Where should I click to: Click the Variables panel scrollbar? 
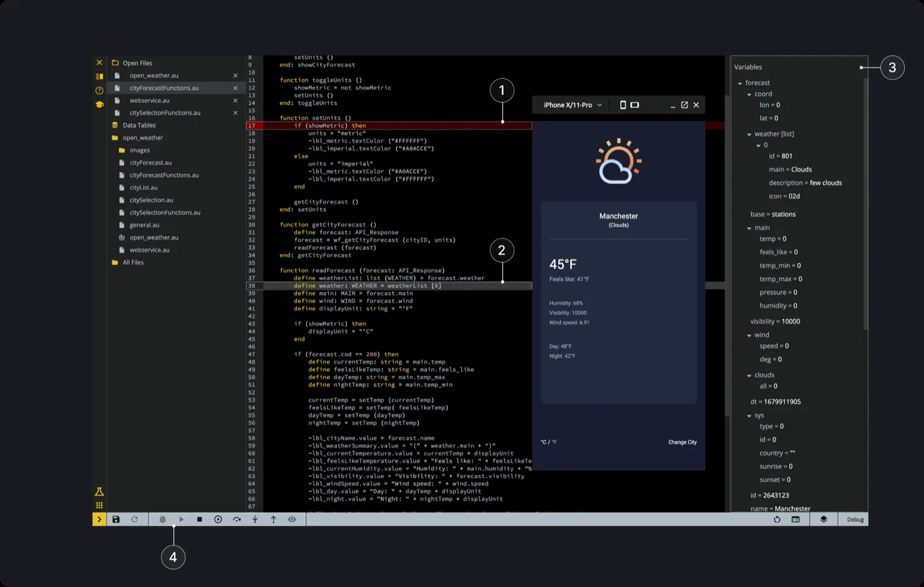click(865, 203)
